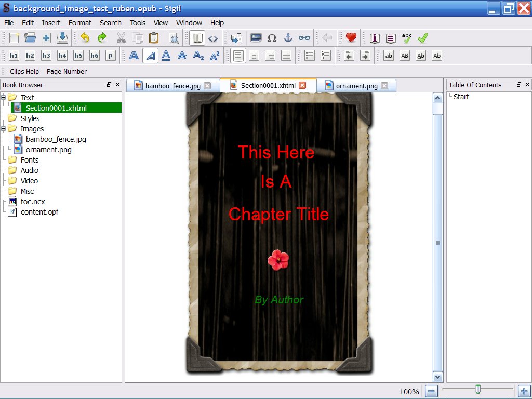The width and height of the screenshot is (532, 399).
Task: Insert special character Omega icon
Action: point(272,38)
